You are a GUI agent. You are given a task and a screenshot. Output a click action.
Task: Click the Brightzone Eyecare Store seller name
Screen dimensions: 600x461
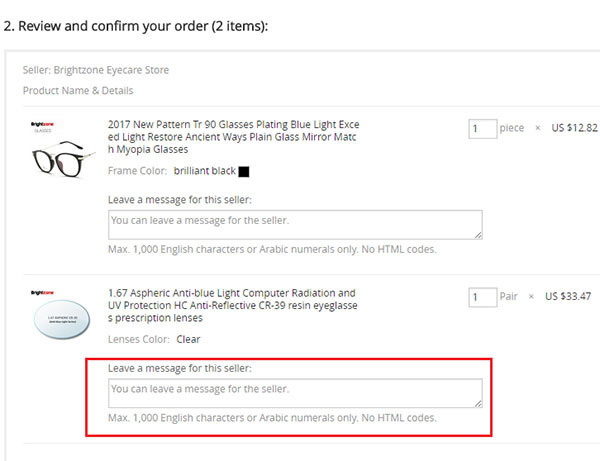tap(111, 70)
